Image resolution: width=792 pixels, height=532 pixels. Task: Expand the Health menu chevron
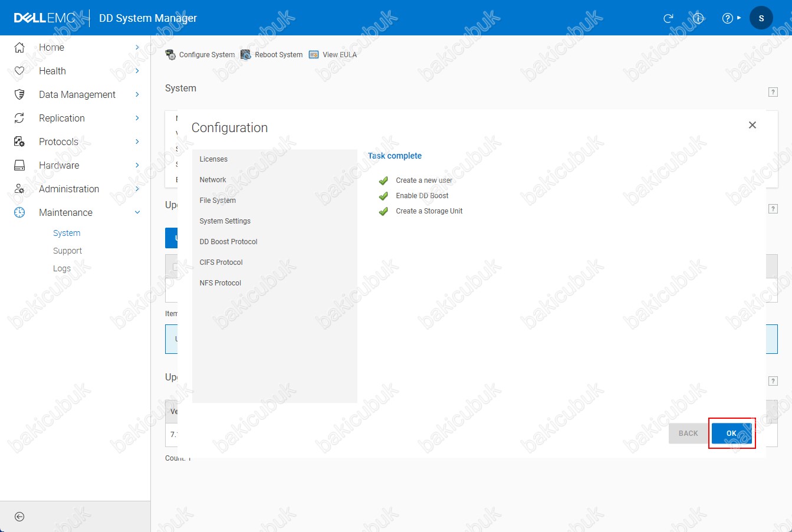click(x=137, y=71)
